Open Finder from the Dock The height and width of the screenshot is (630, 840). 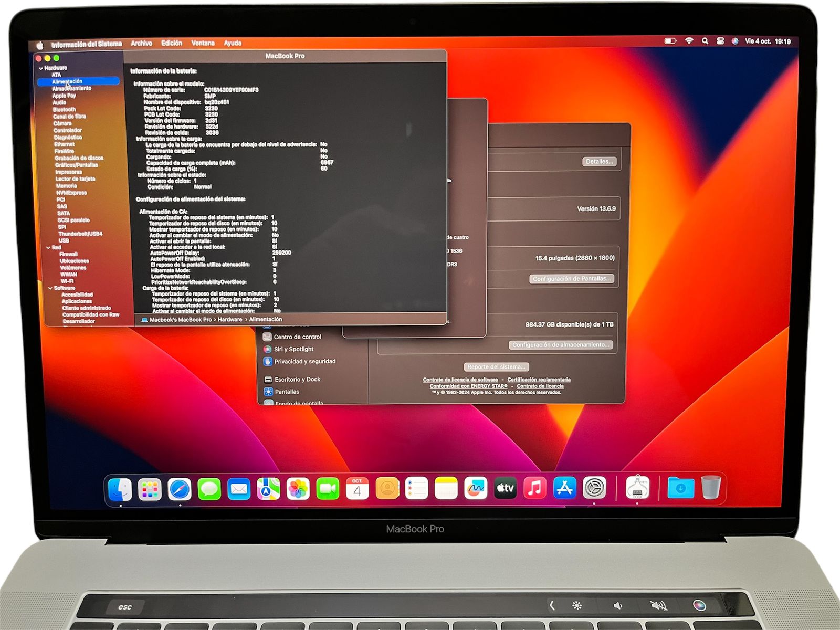(x=120, y=489)
